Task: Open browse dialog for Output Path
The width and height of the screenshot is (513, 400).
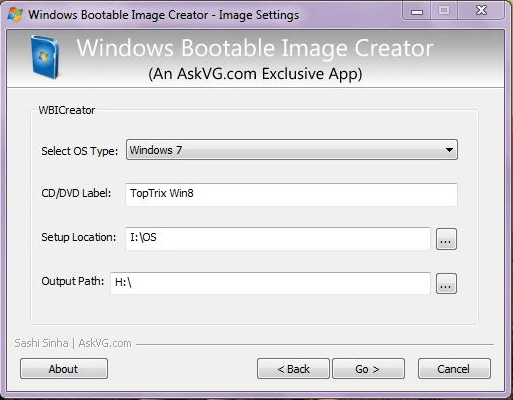Action: click(446, 284)
